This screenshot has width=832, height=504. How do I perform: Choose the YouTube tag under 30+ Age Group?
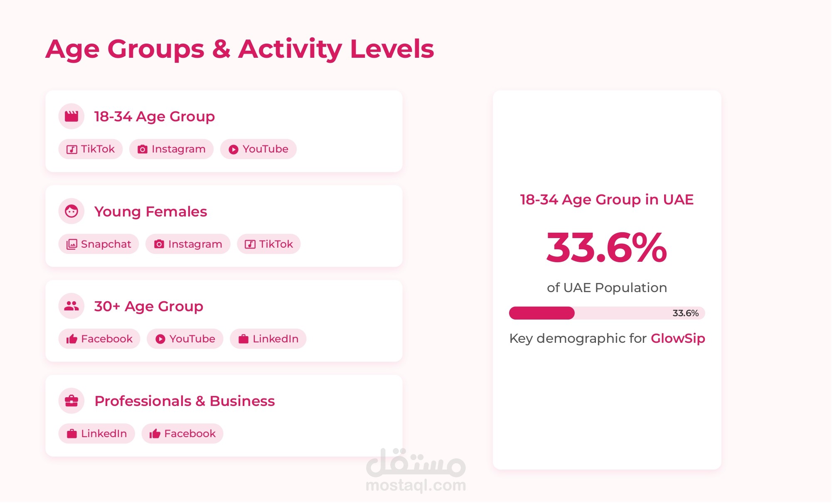185,339
